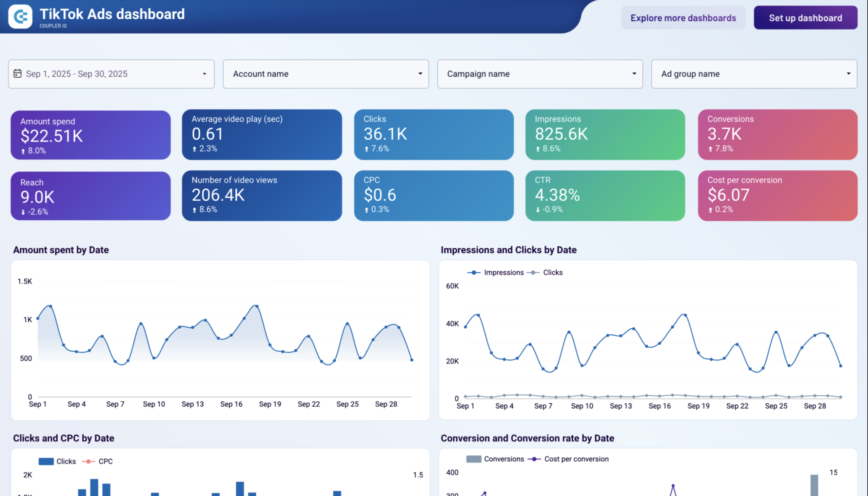Screen dimensions: 868x496
Task: Click the Impressions legend marker
Action: tap(474, 272)
